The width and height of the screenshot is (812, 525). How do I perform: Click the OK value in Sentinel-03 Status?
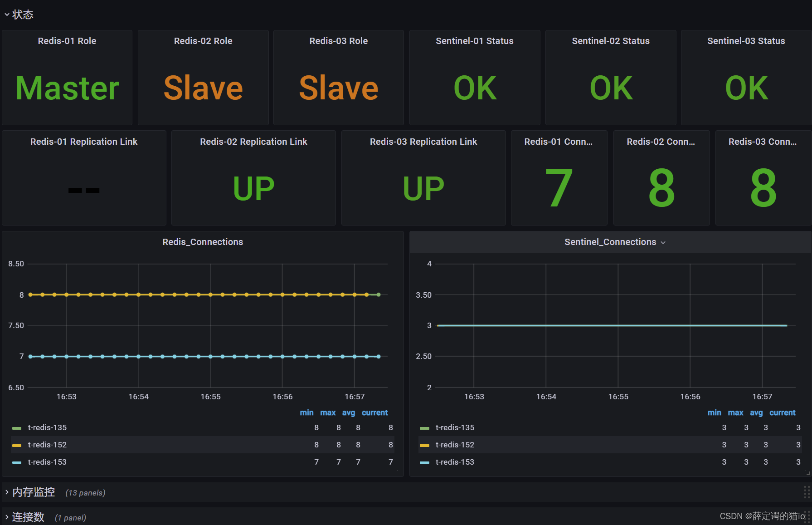[x=747, y=88]
